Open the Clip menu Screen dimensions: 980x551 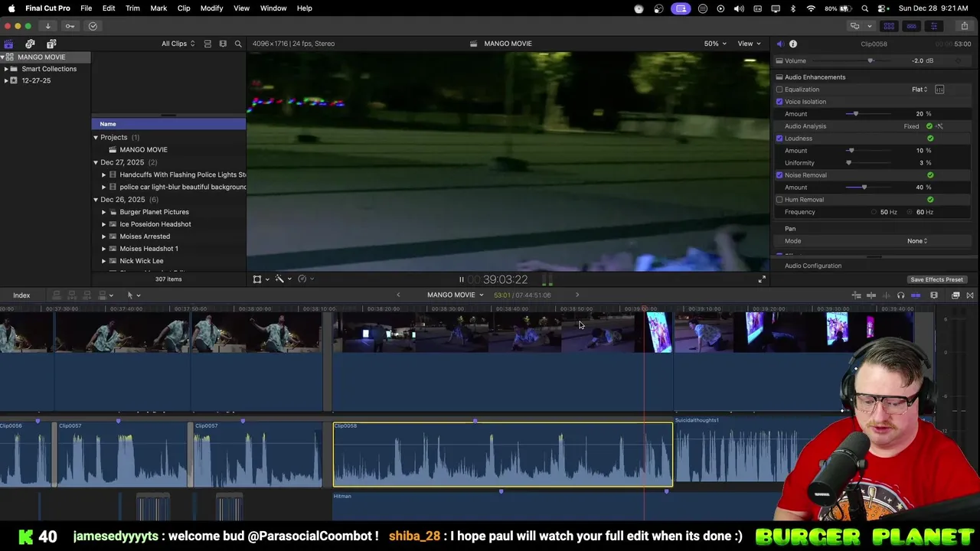tap(184, 8)
